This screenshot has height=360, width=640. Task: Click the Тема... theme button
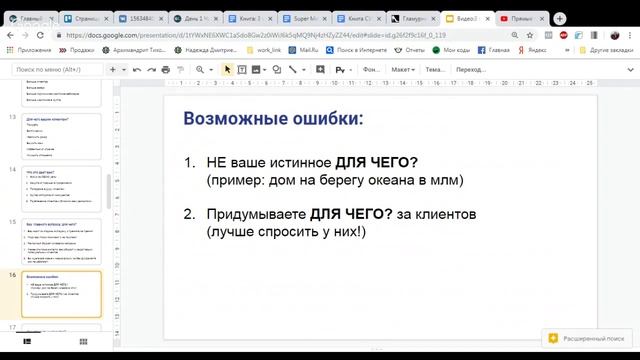pos(435,70)
